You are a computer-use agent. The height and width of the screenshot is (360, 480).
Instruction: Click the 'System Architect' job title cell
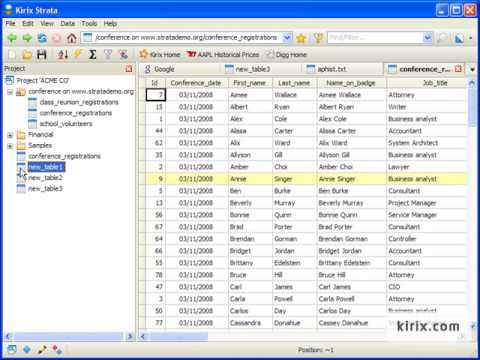tap(427, 143)
